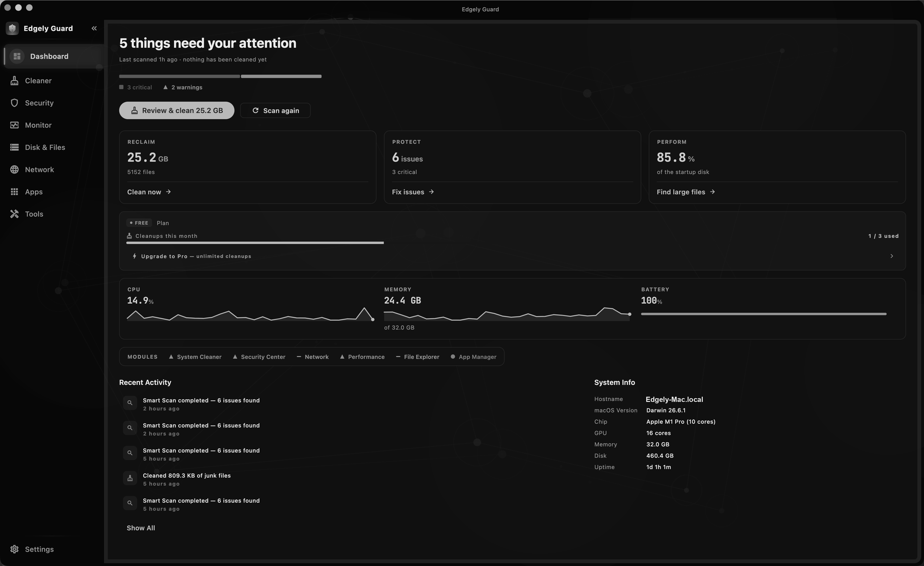Click the battery level bar
The image size is (924, 566).
pyautogui.click(x=764, y=314)
